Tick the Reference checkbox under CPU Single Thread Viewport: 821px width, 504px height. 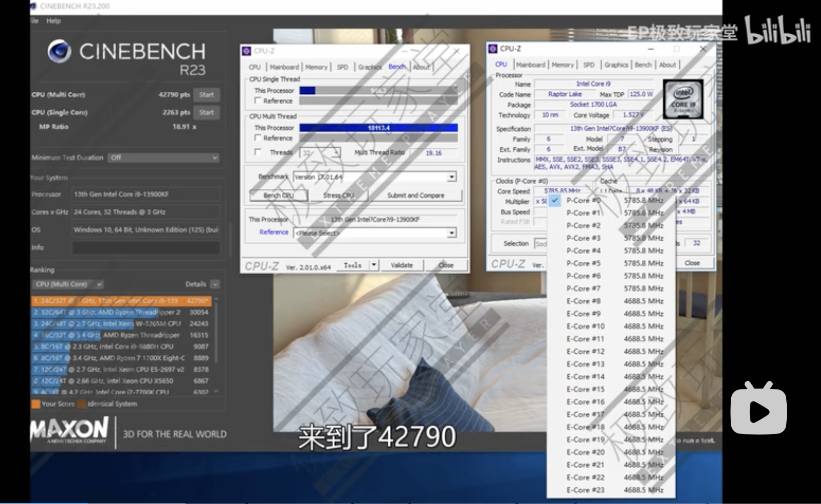[x=257, y=101]
